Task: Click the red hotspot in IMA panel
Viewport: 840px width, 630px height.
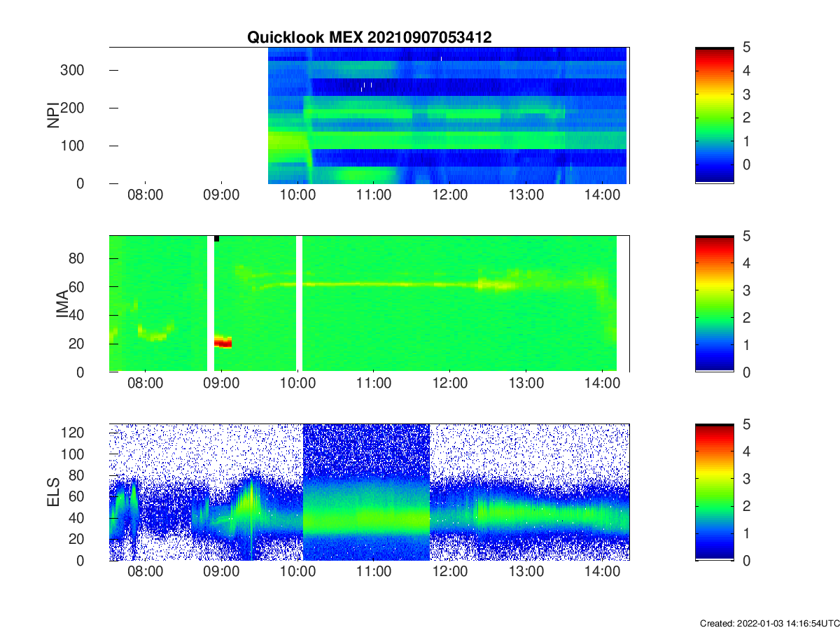Action: click(x=223, y=342)
